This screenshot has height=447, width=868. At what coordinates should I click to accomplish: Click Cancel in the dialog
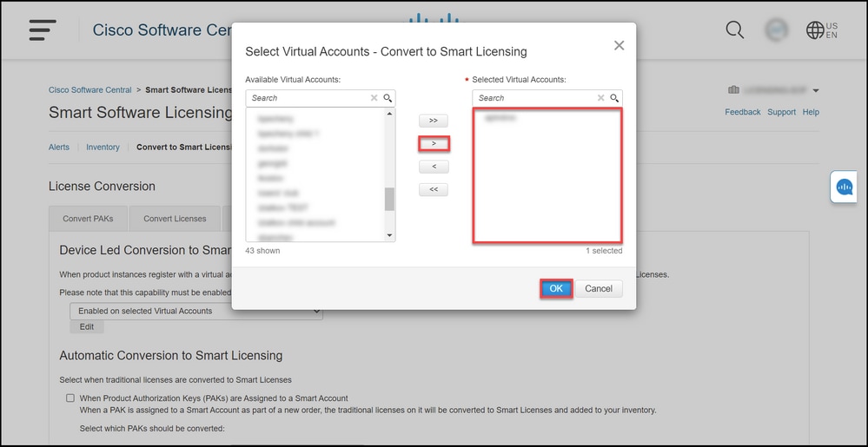[599, 289]
